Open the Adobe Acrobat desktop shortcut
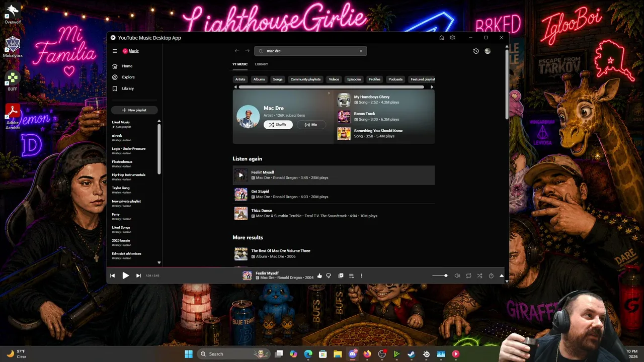644x362 pixels. 13,117
